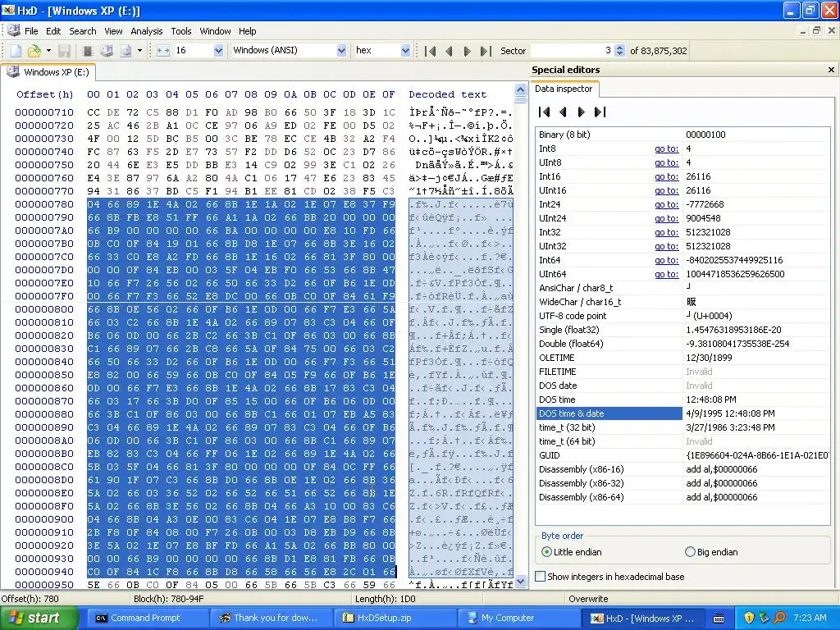Open the Tools menu
840x630 pixels.
pyautogui.click(x=181, y=31)
